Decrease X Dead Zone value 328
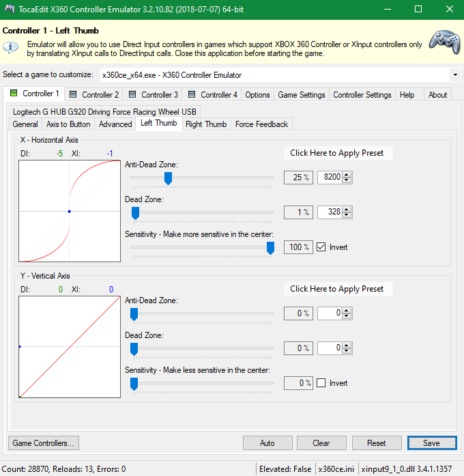This screenshot has height=476, width=464. pyautogui.click(x=347, y=215)
